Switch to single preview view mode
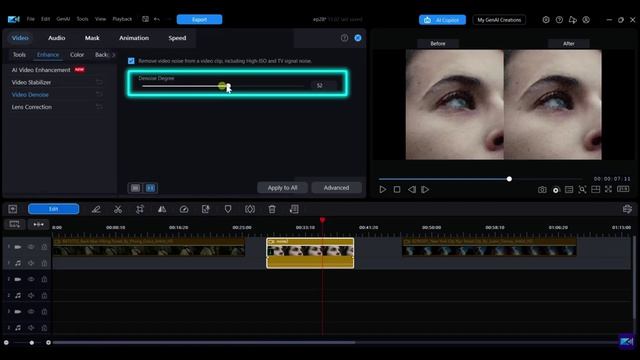 click(136, 188)
